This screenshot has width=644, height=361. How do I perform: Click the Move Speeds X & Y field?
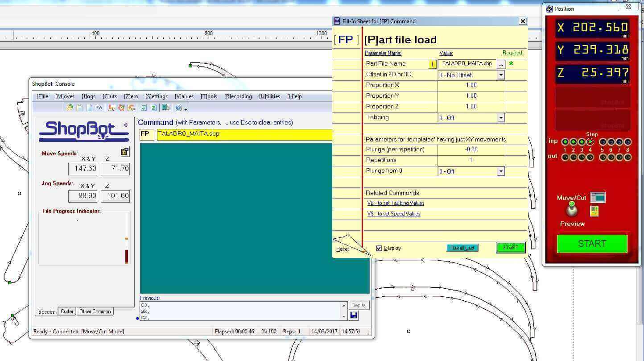pos(83,169)
